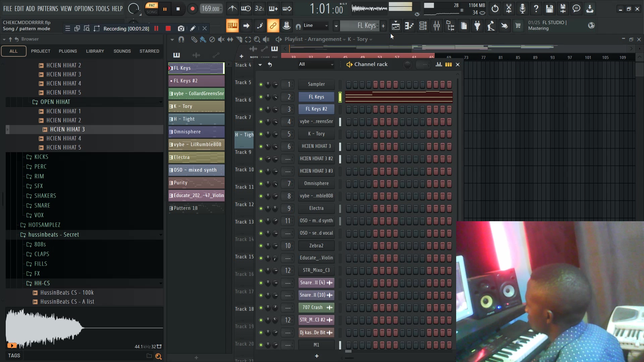Toggle Channel rack step sequencer view icon
644x362 pixels.
tap(448, 64)
